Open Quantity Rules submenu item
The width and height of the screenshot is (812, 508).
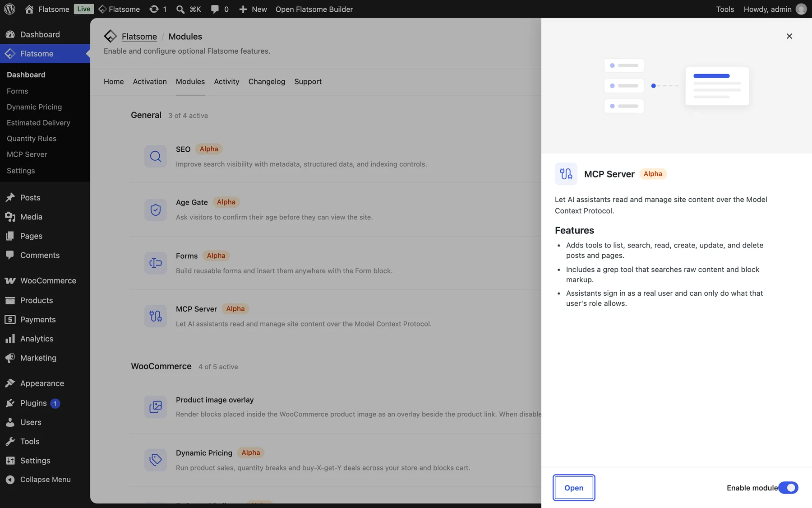pos(32,139)
